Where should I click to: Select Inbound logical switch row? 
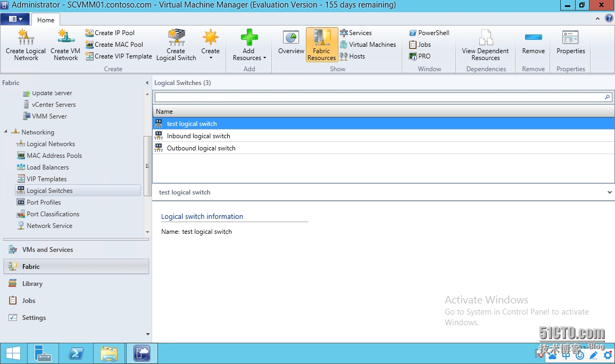383,136
